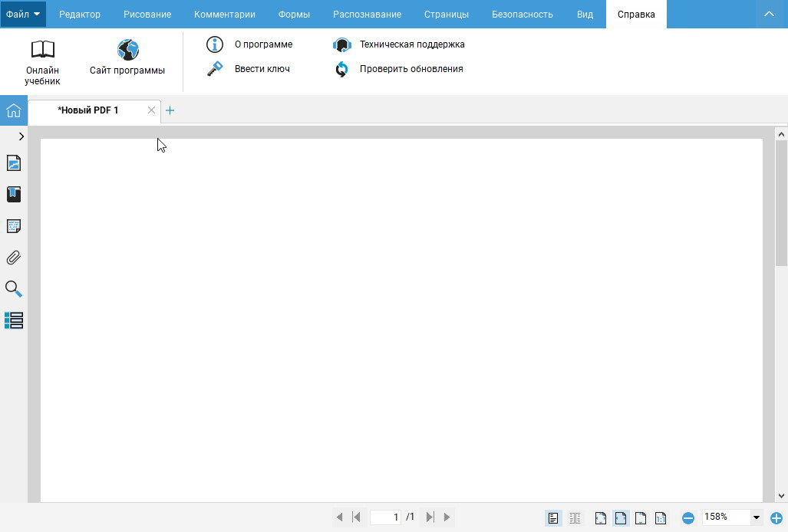Go to the Home start page icon

pos(14,110)
